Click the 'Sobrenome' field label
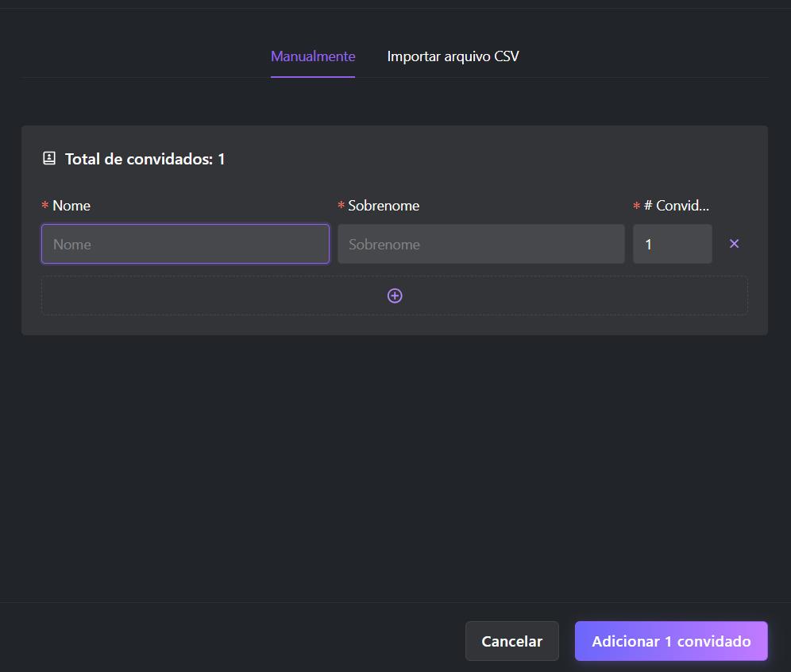791x672 pixels. pyautogui.click(x=384, y=206)
